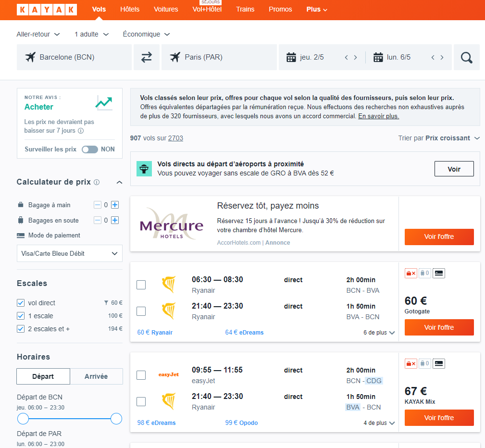Switch to Arrivée times tab
Image resolution: width=485 pixels, height=448 pixels.
click(x=96, y=376)
